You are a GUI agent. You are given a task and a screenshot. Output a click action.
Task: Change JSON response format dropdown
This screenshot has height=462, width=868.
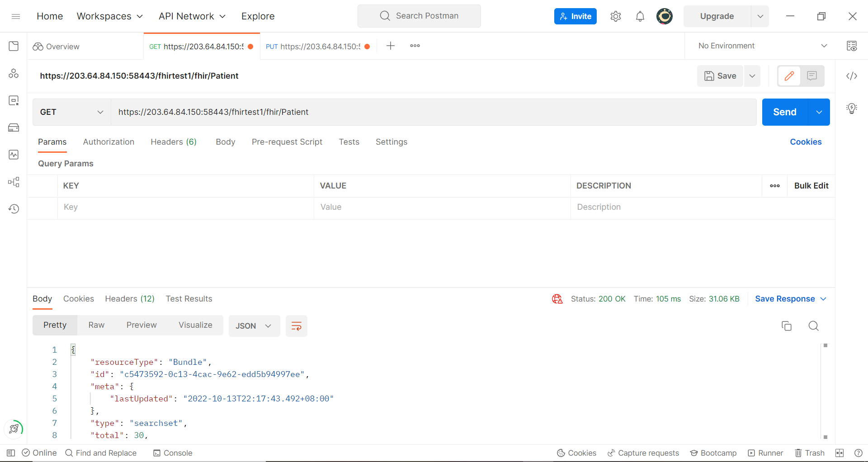coord(254,326)
